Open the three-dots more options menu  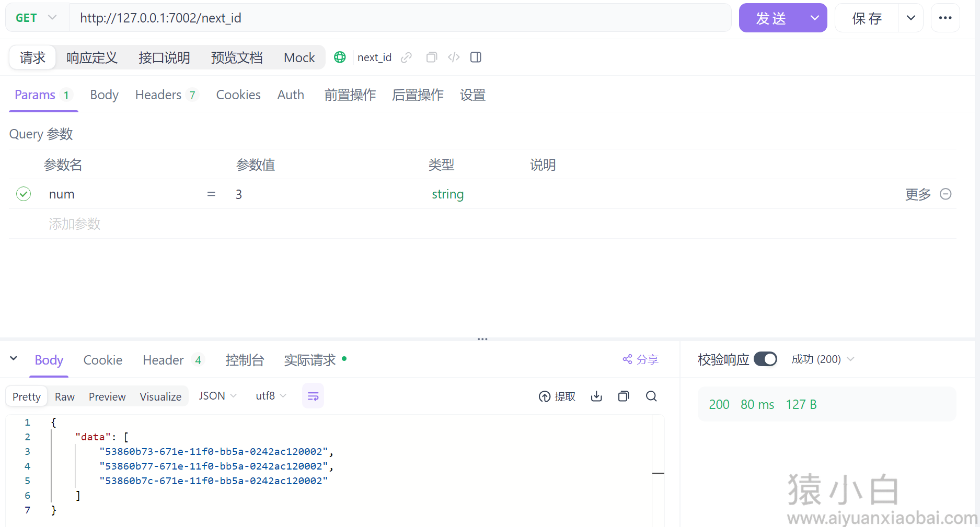pyautogui.click(x=945, y=18)
